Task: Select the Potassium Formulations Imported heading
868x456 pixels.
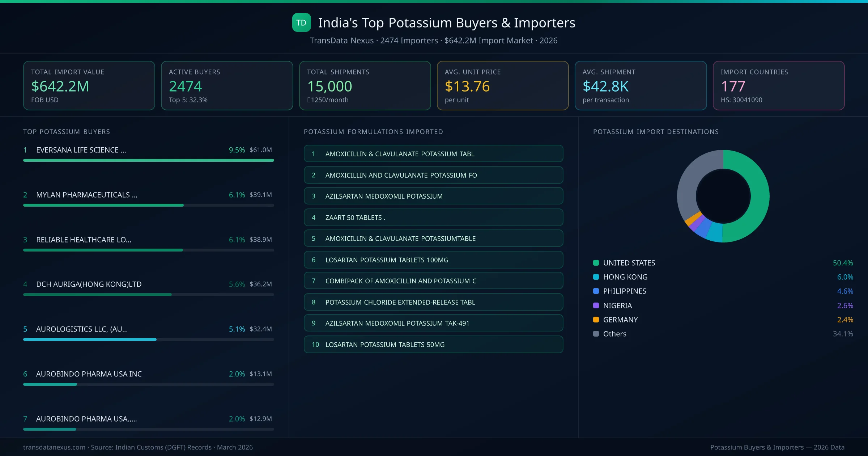Action: coord(374,131)
